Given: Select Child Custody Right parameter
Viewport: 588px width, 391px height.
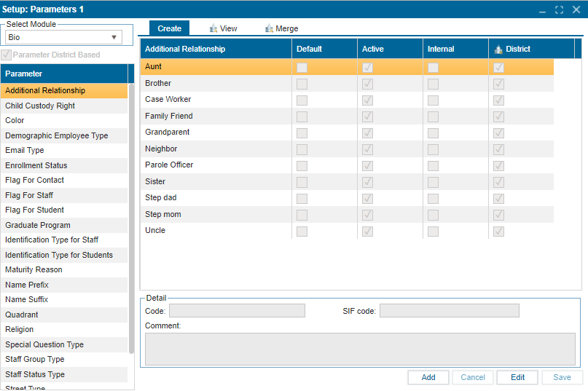Looking at the screenshot, I should (40, 106).
